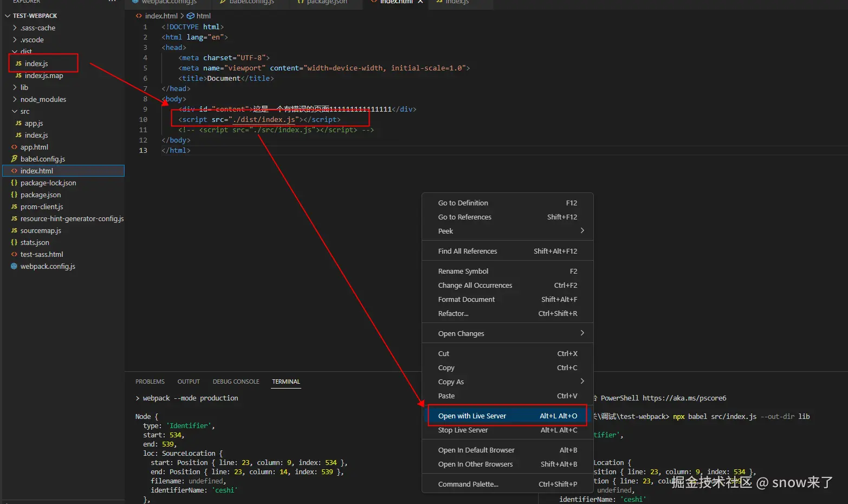This screenshot has height=504, width=848.
Task: Switch to the PROBLEMS panel tab
Action: coord(150,382)
